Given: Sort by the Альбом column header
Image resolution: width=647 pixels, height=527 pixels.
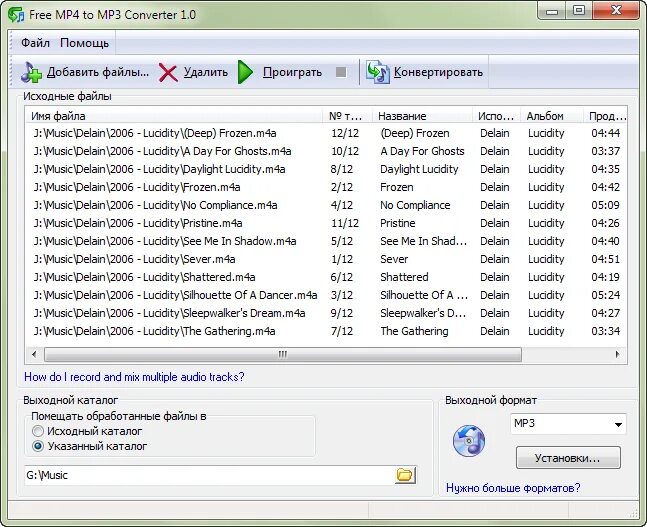Looking at the screenshot, I should [552, 116].
